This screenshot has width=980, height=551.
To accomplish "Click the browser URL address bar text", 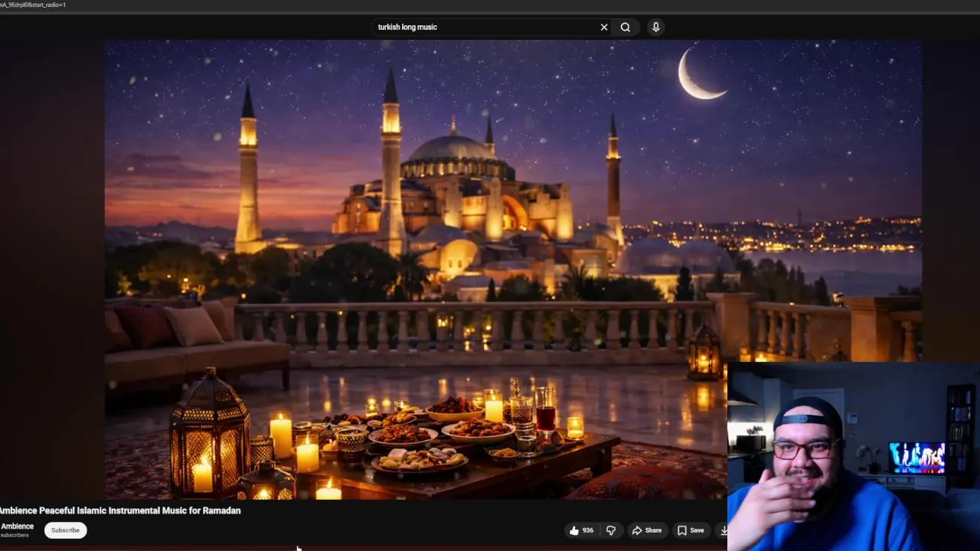I will pos(33,5).
